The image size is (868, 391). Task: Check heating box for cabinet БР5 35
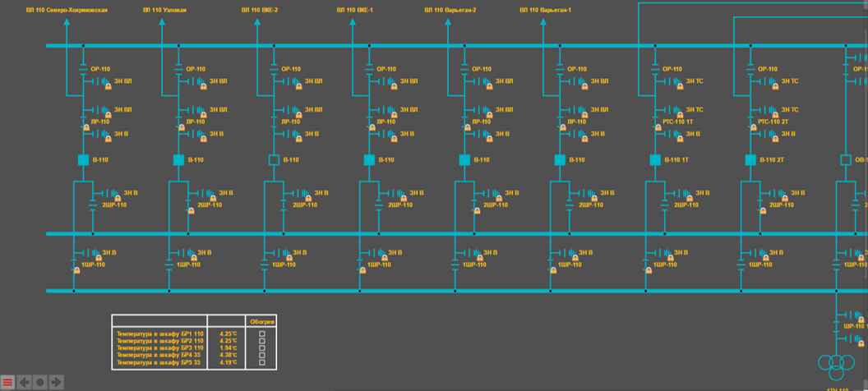tap(262, 362)
